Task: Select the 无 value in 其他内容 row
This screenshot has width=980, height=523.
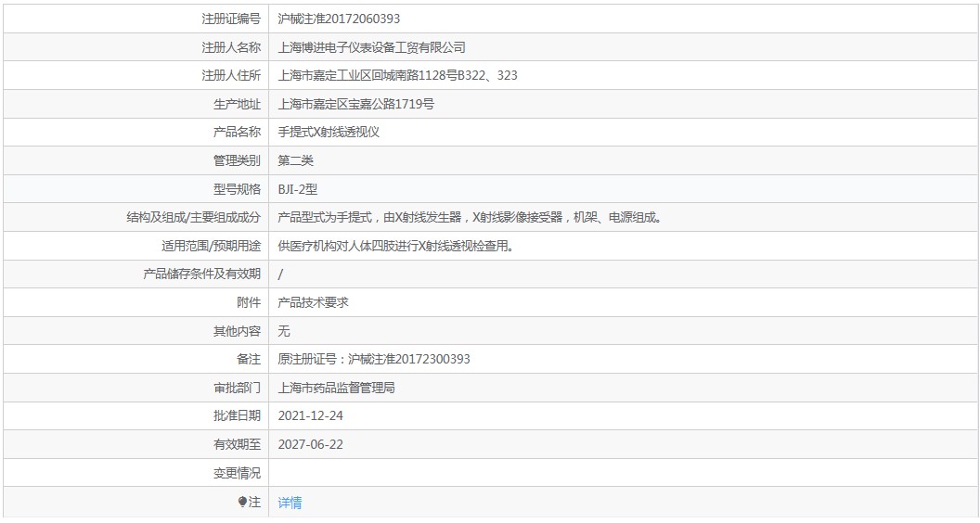Action: coord(284,331)
